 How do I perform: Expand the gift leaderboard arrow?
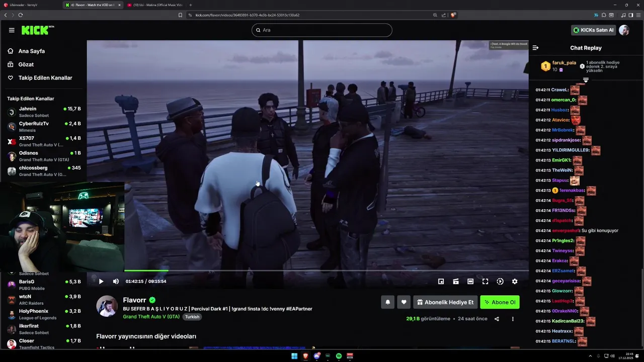tap(586, 80)
